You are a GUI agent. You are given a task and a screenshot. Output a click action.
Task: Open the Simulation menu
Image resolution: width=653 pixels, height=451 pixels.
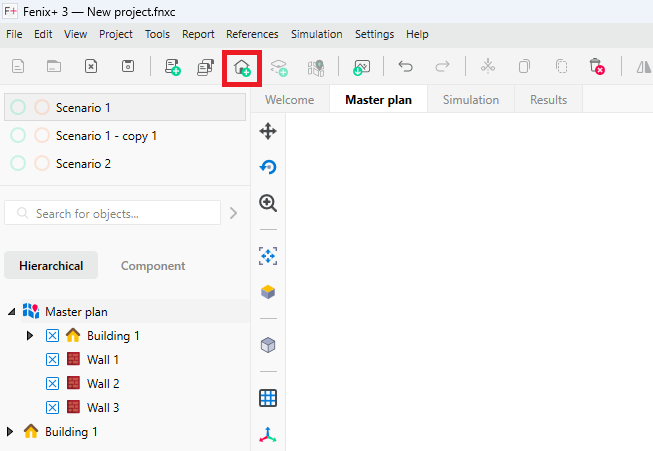tap(316, 34)
